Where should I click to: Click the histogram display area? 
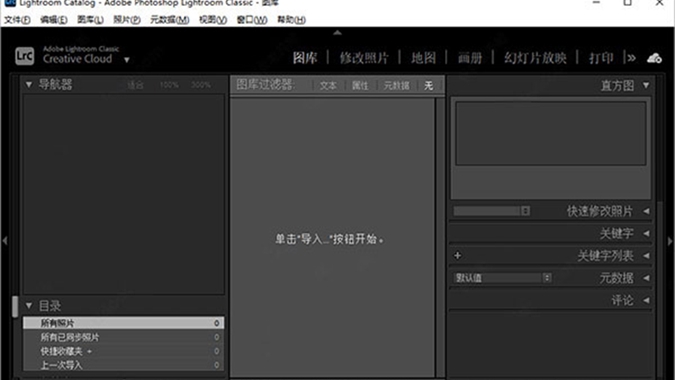click(551, 133)
